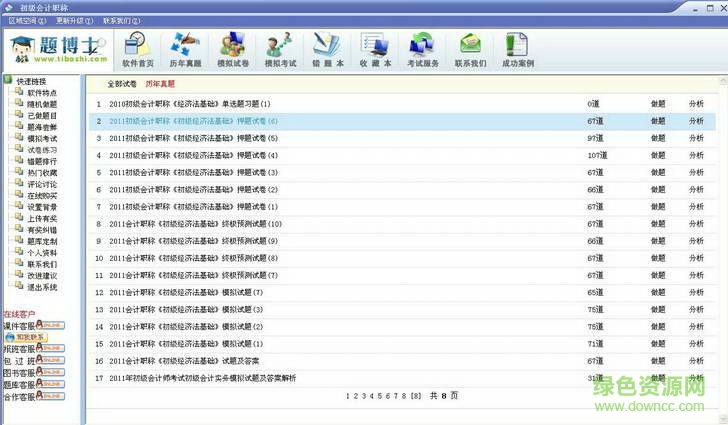Viewport: 728px width, 425px height.
Task: Collapse the 快速链接 tree root
Action: click(8, 81)
